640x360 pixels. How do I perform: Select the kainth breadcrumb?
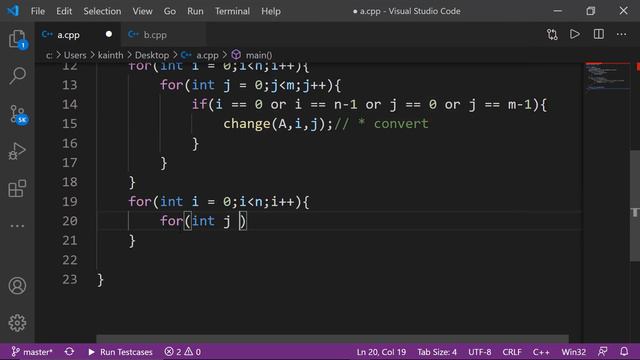[110, 55]
